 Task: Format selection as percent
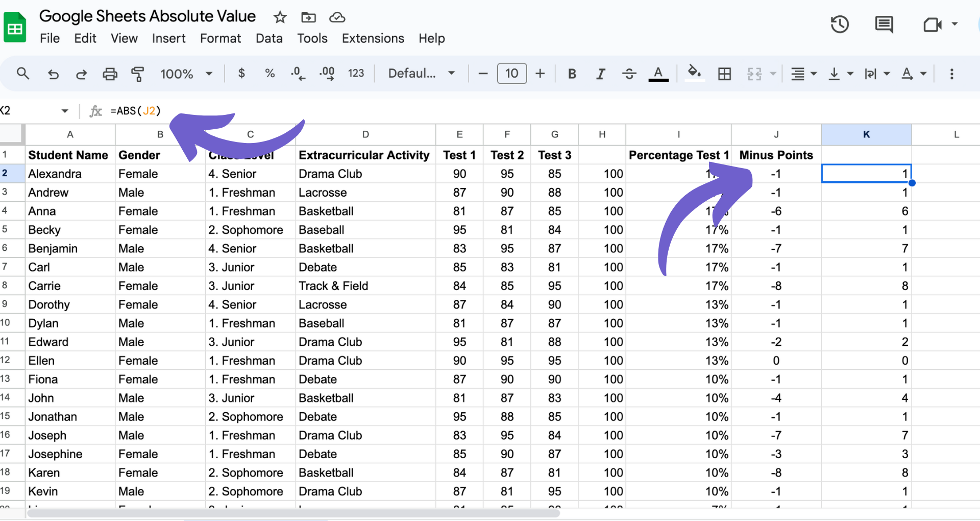click(x=269, y=74)
